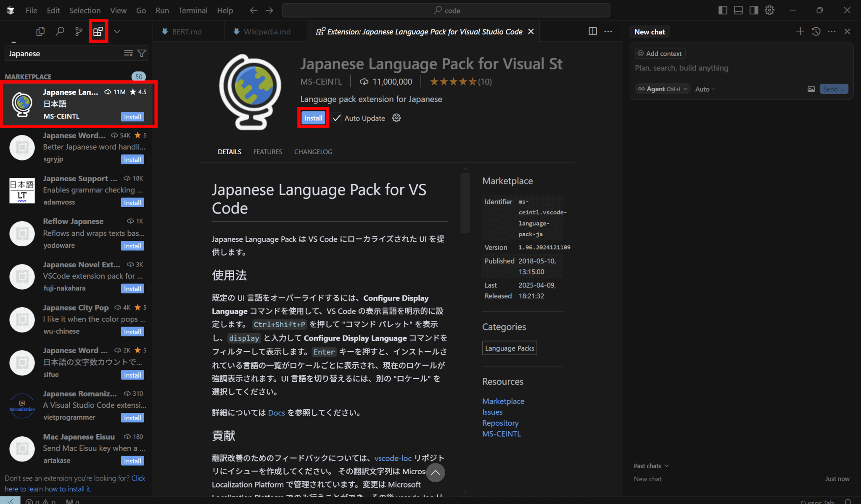Open the Help menu

coord(225,11)
